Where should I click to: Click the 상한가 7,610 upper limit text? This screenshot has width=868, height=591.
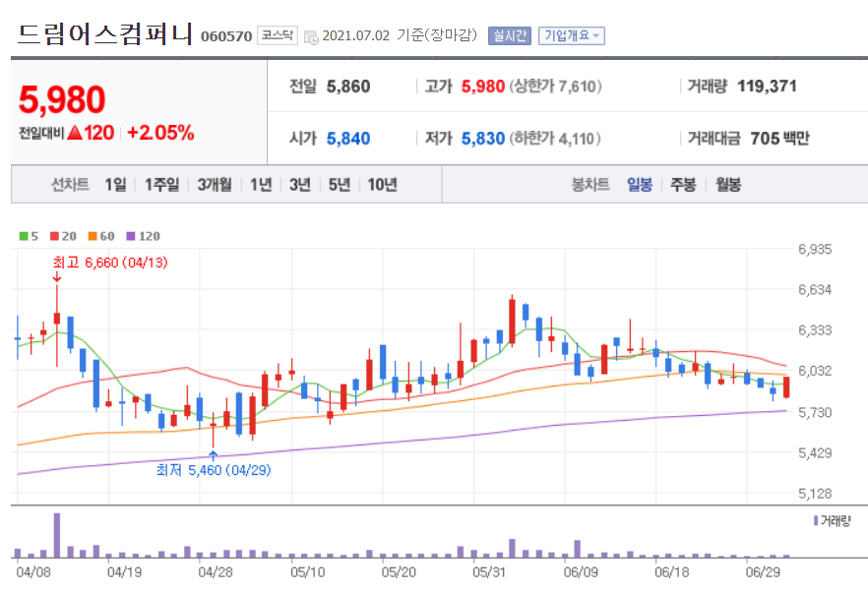(x=555, y=87)
